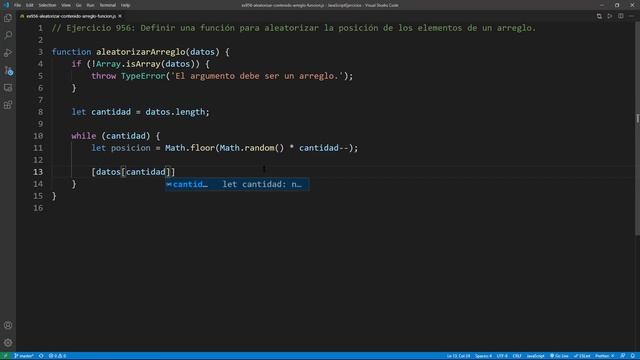Click the Ejercicio 956 comment line
The height and width of the screenshot is (360, 640).
point(293,28)
